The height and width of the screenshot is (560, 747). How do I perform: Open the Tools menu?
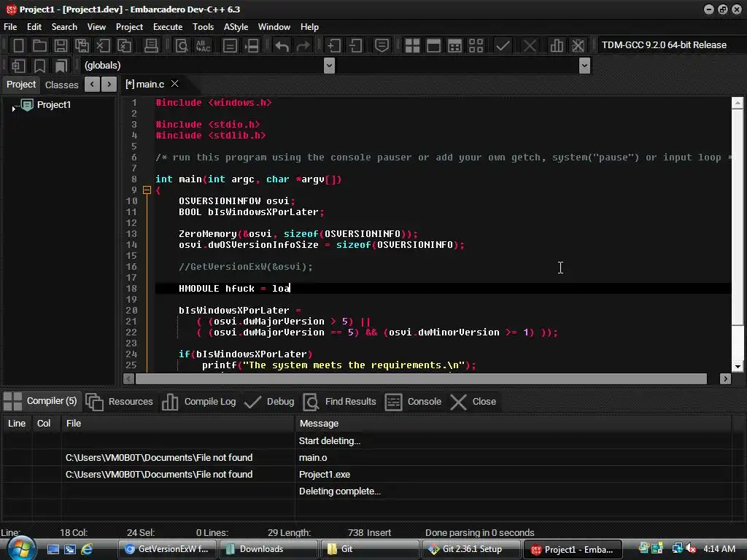pos(203,27)
